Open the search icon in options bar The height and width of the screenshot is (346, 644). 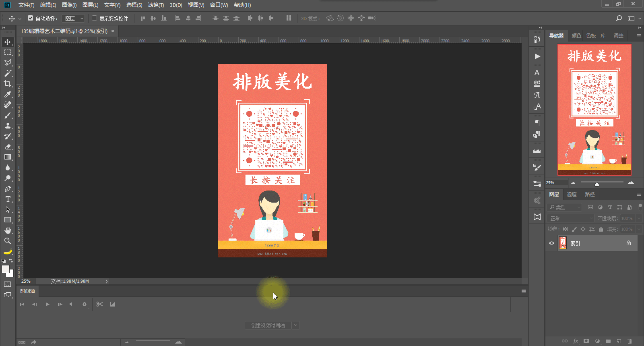pos(619,18)
